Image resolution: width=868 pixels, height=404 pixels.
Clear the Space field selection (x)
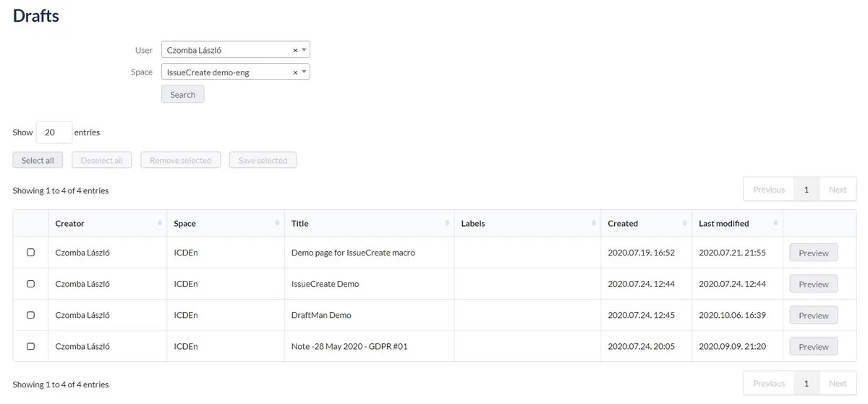coord(295,72)
